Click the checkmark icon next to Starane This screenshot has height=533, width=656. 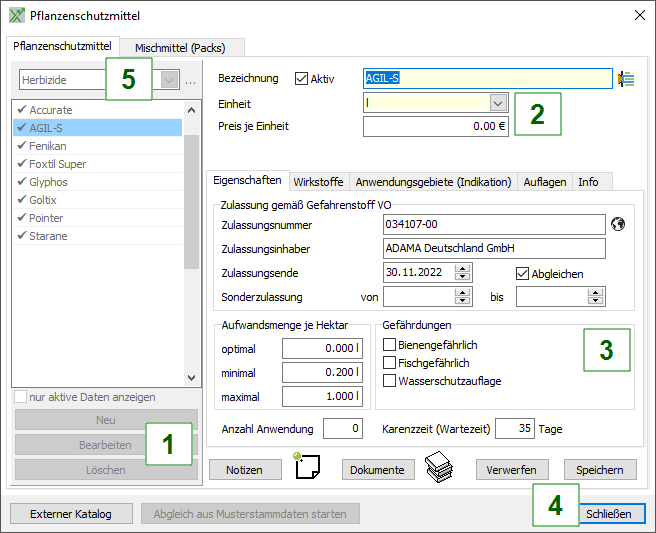tap(21, 236)
